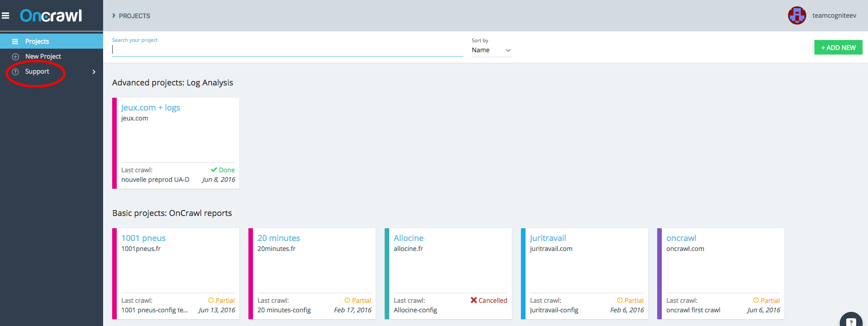The height and width of the screenshot is (326, 868).
Task: Click the teal color bar on Allocine card
Action: [x=387, y=274]
